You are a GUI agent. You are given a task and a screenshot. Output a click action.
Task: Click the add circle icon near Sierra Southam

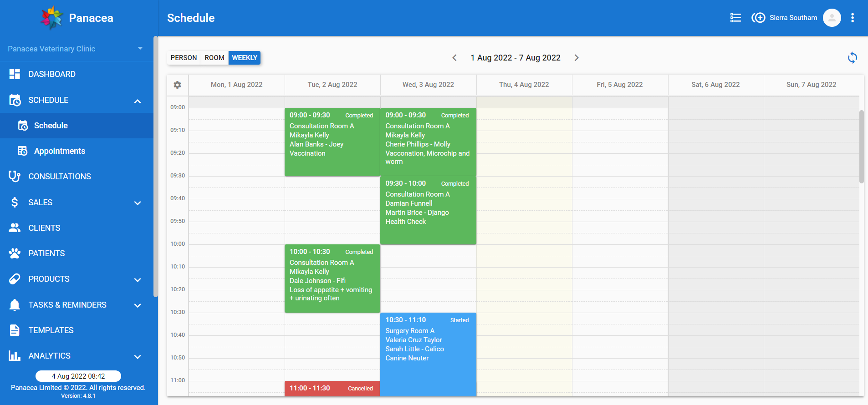pyautogui.click(x=758, y=18)
